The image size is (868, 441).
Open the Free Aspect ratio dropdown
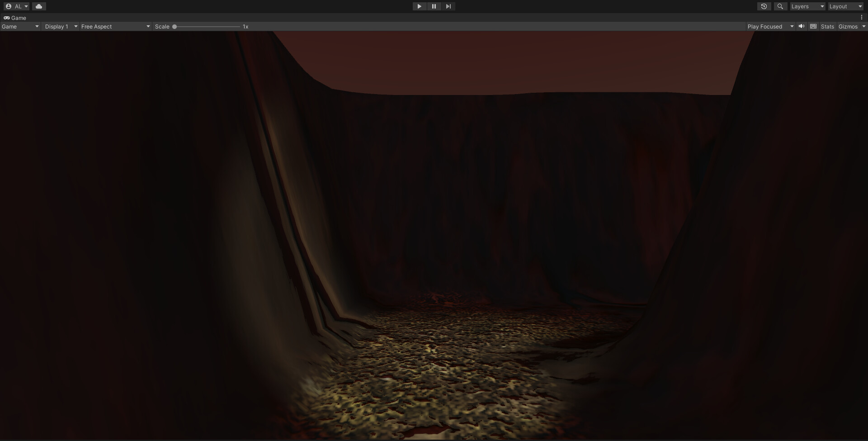coord(115,26)
